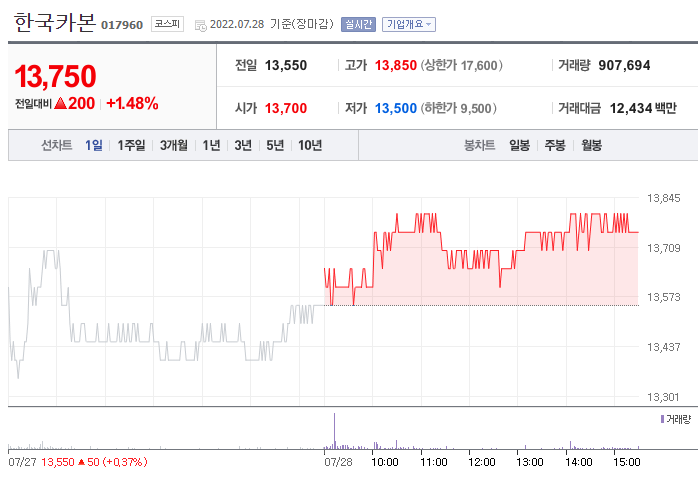The height and width of the screenshot is (481, 698).
Task: Click the 상한가 17,600 text
Action: point(462,65)
